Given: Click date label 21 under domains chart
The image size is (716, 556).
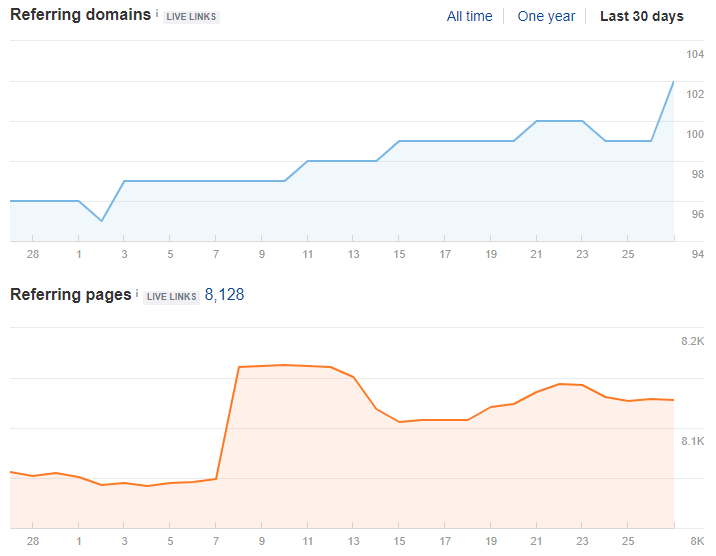Looking at the screenshot, I should point(536,254).
